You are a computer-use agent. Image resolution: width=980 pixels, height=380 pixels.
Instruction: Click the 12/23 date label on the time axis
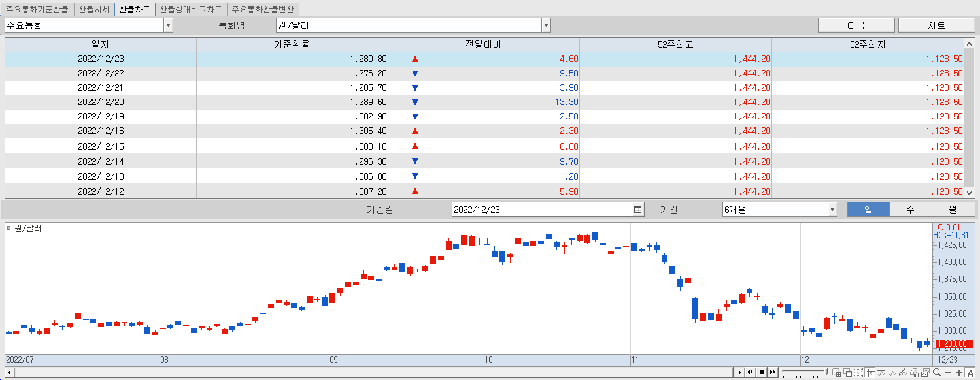(948, 360)
